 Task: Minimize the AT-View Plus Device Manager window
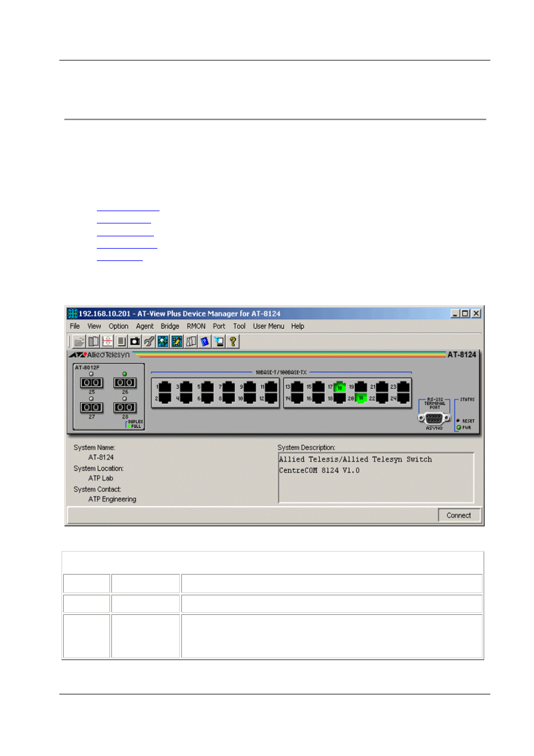pos(455,314)
